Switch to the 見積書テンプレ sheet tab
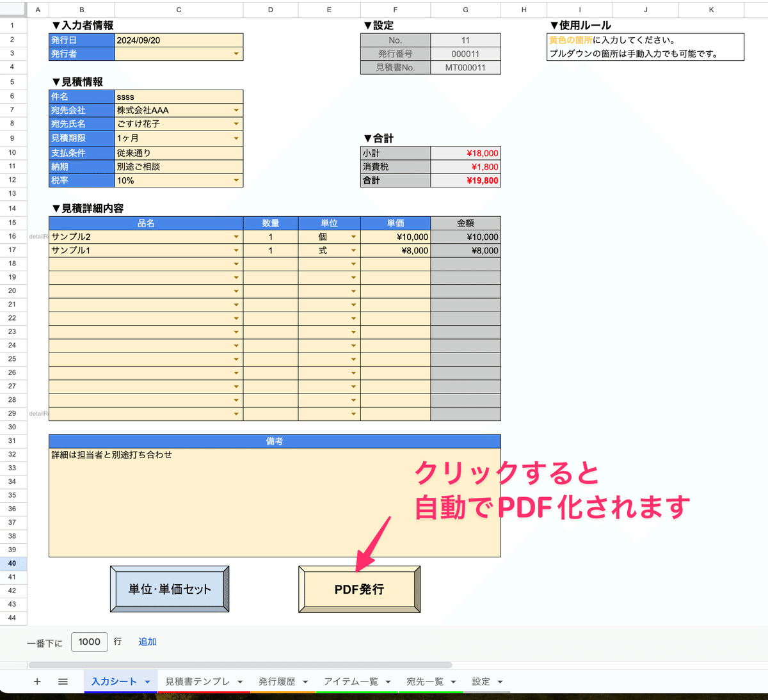768x700 pixels. (198, 681)
